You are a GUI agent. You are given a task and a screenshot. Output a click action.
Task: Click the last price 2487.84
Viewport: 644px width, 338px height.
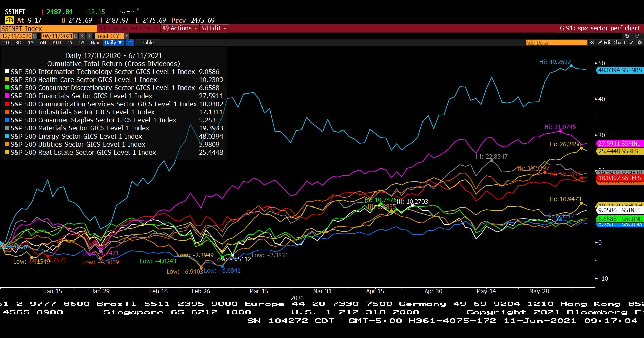click(x=59, y=12)
